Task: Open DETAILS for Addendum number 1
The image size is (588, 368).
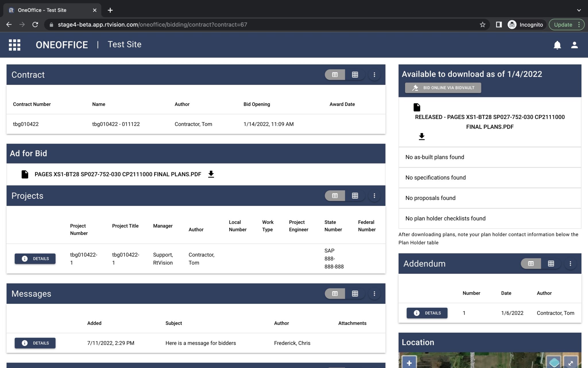Action: pos(427,313)
